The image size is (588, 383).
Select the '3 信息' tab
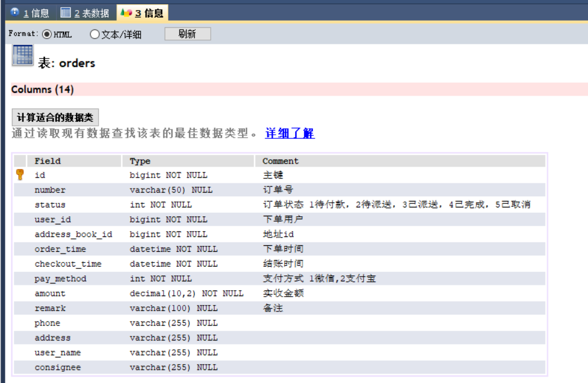(142, 13)
